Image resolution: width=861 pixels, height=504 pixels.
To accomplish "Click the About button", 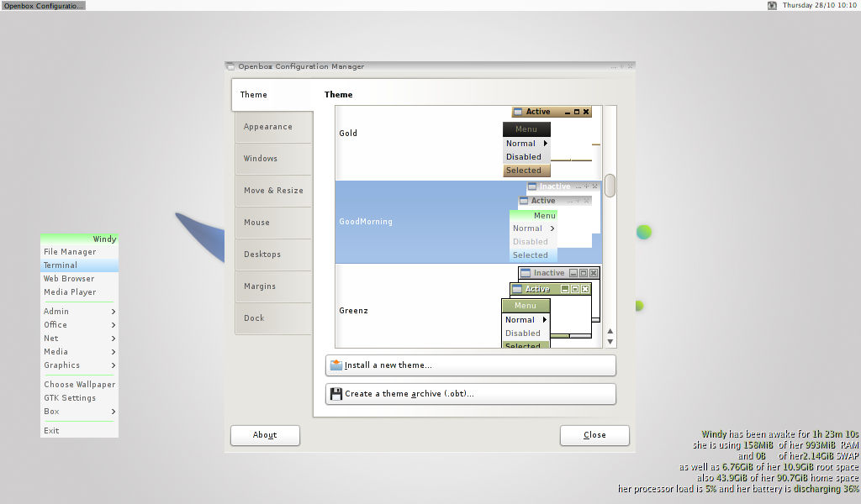I will point(265,435).
